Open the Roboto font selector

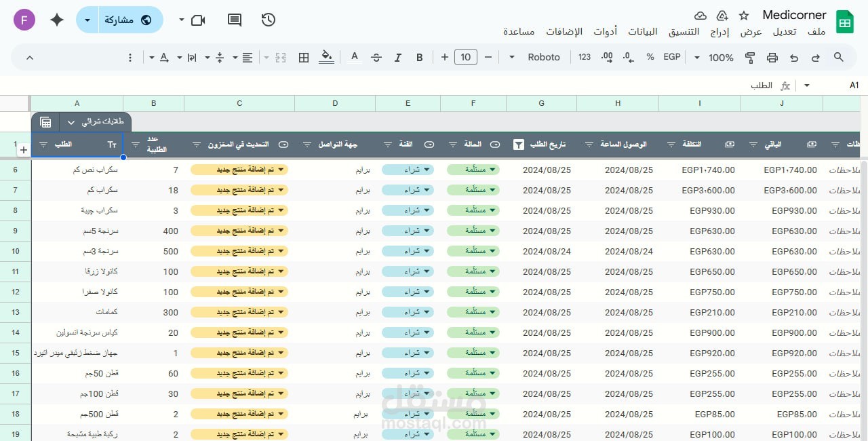[x=544, y=57]
